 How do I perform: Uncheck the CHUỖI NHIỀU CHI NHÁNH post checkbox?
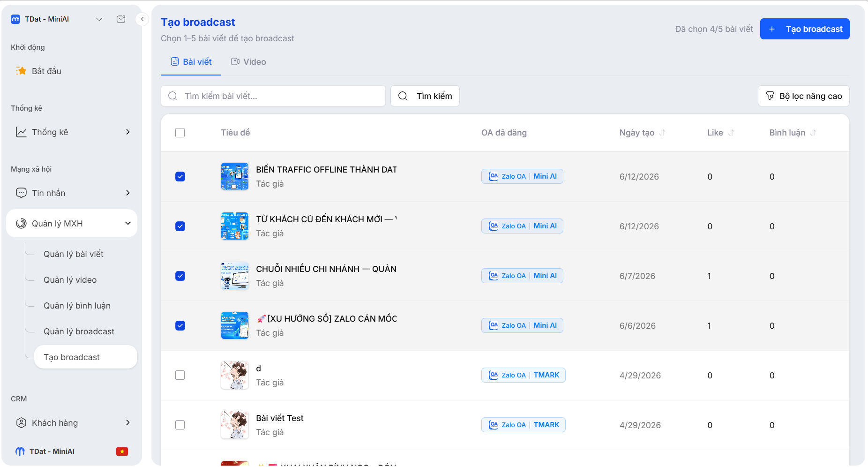coord(180,276)
